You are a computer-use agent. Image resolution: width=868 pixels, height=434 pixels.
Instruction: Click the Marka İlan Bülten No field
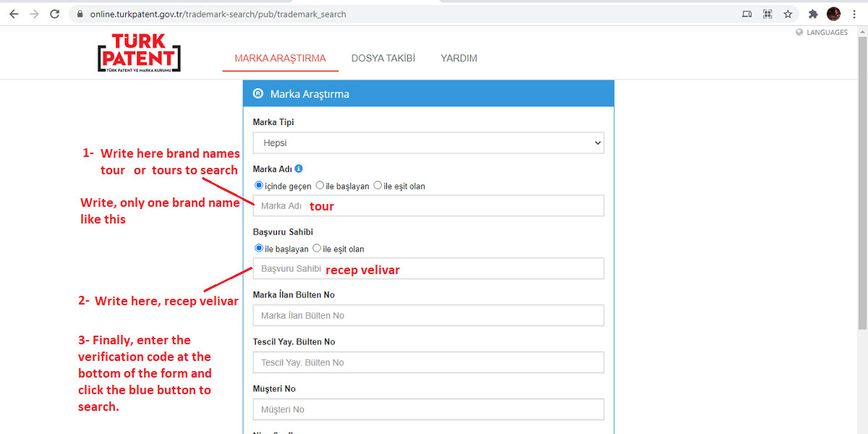pos(428,315)
